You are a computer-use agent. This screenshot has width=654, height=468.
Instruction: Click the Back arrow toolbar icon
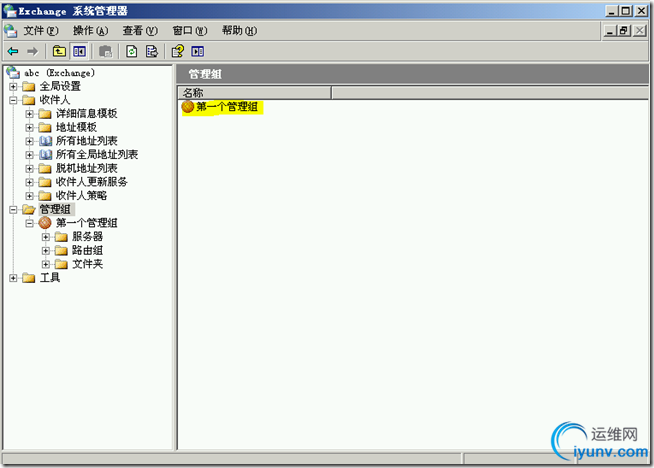13,51
